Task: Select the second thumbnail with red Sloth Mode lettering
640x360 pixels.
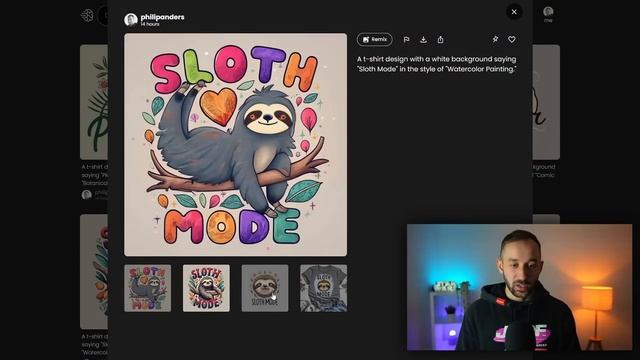Action: [206, 288]
